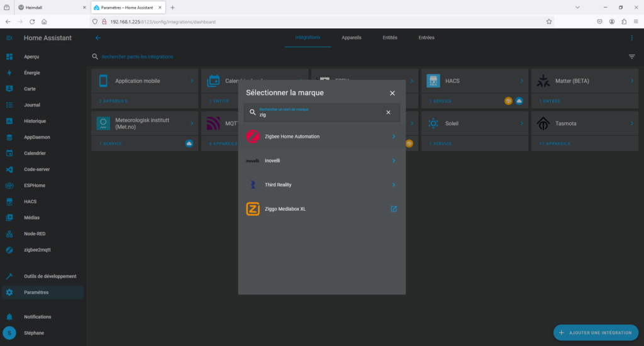
Task: Click the Zigbee Home Automation logo
Action: tap(253, 137)
